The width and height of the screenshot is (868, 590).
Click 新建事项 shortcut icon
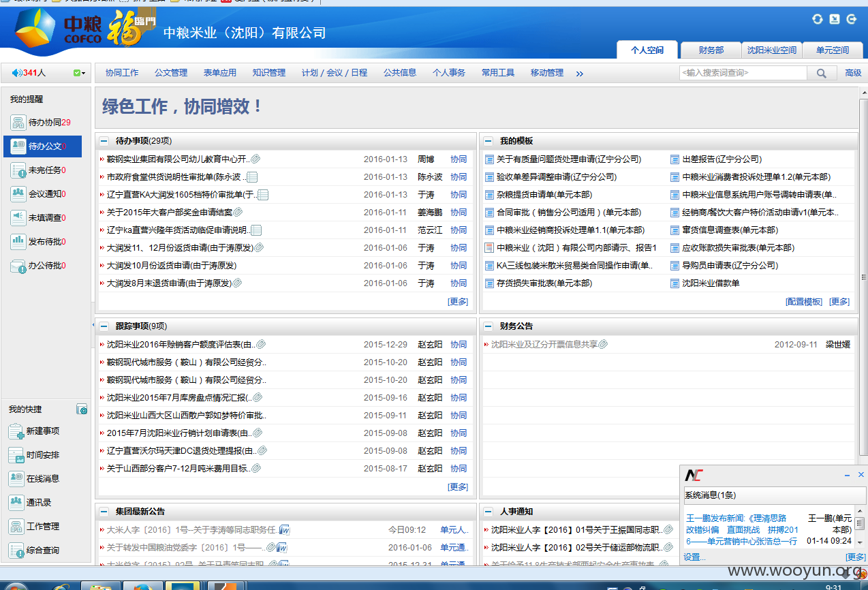click(x=16, y=431)
